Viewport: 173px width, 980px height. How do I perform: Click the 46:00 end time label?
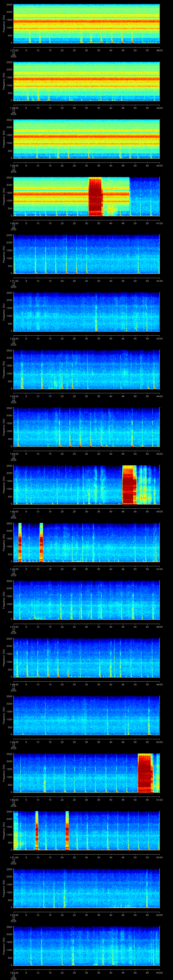159,511
